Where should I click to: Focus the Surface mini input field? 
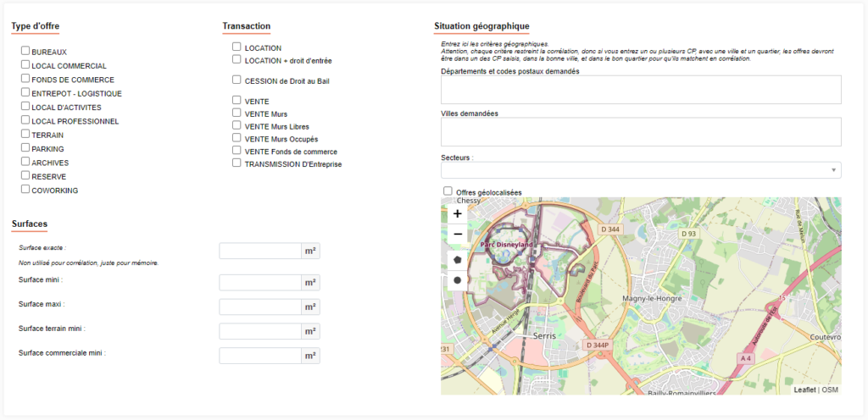(260, 283)
